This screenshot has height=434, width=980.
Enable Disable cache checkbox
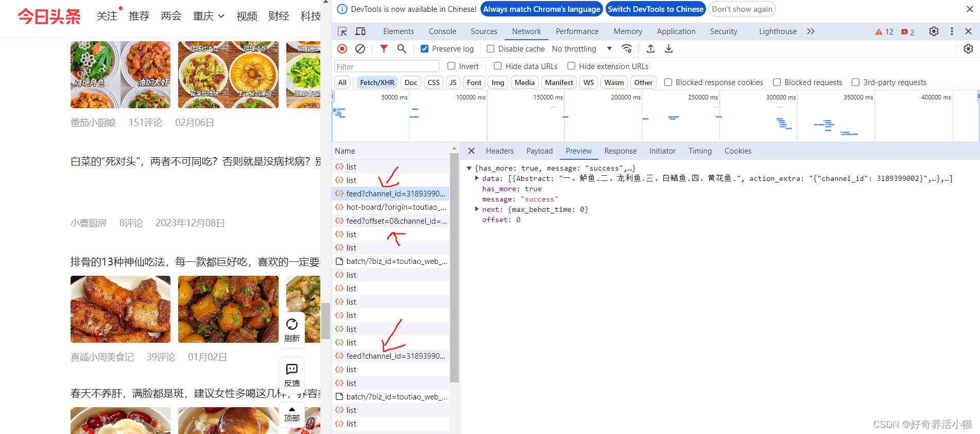click(491, 49)
